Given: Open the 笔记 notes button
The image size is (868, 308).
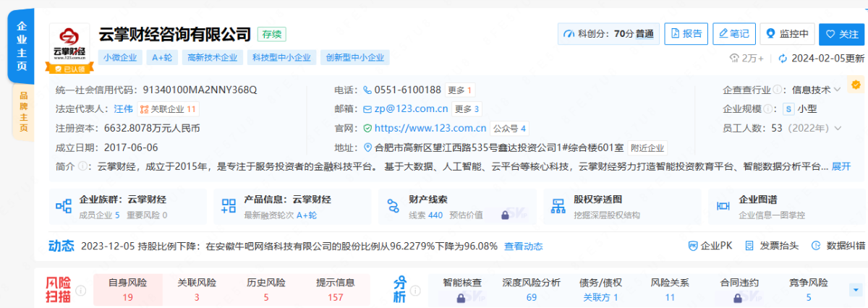Looking at the screenshot, I should tap(733, 33).
